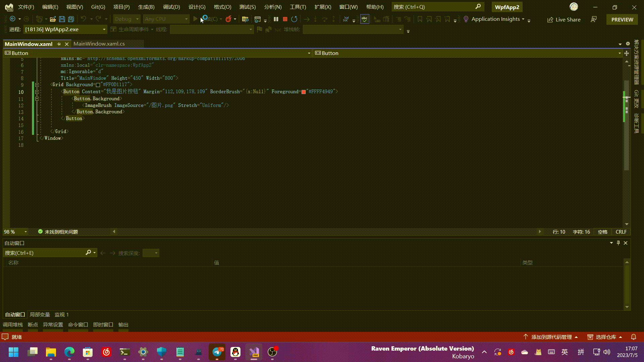Open the 调试(D) menu
The image size is (644, 362).
171,7
